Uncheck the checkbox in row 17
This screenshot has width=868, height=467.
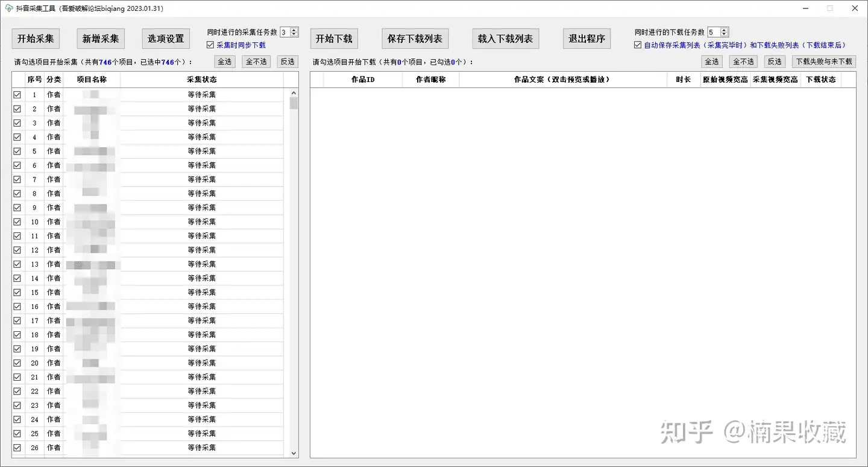(x=17, y=320)
